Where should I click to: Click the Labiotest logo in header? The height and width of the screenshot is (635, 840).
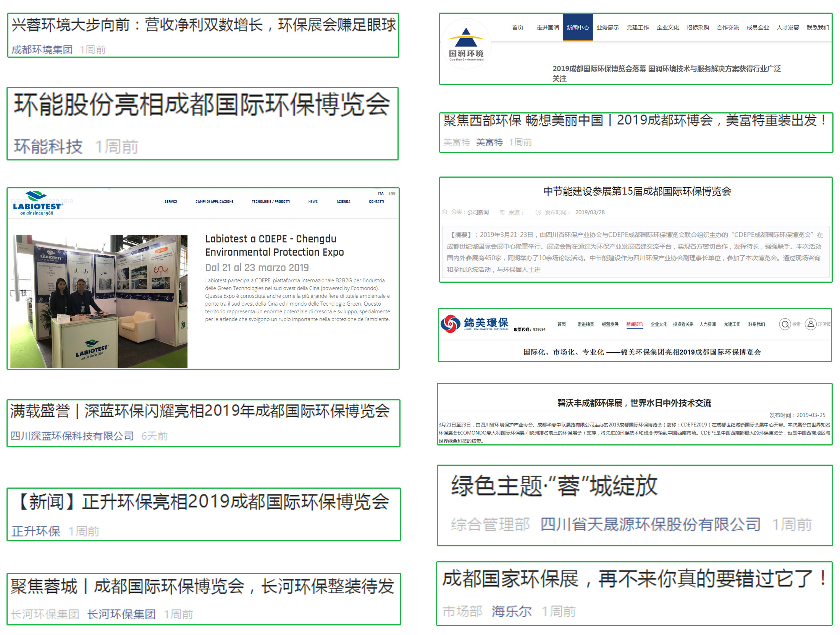point(37,203)
